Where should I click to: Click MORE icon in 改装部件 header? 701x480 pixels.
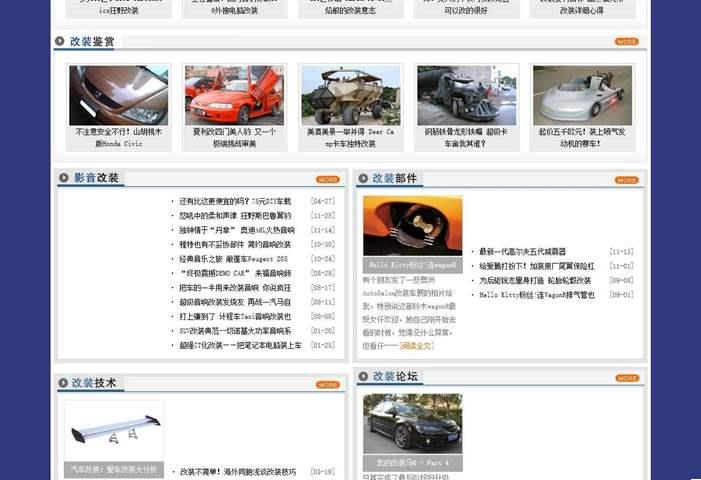pyautogui.click(x=626, y=180)
